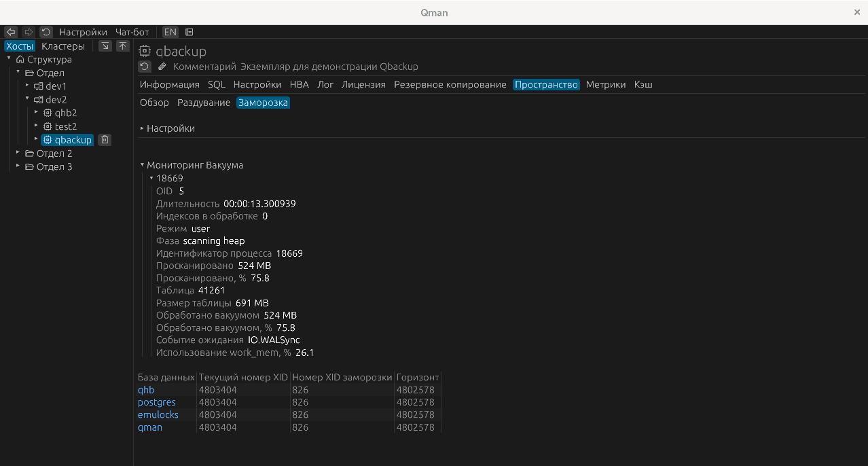Click the up-arrow icon beside Кластеры

tap(123, 46)
